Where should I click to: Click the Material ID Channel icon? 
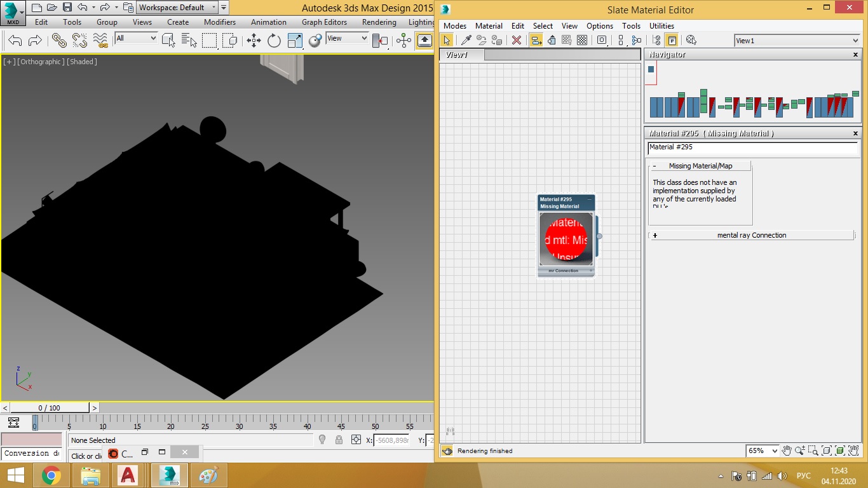coord(602,40)
